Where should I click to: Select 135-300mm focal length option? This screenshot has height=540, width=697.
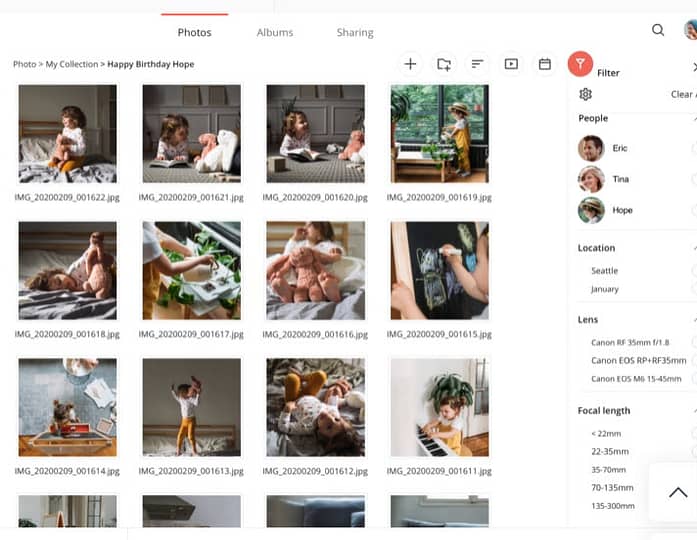click(x=613, y=506)
